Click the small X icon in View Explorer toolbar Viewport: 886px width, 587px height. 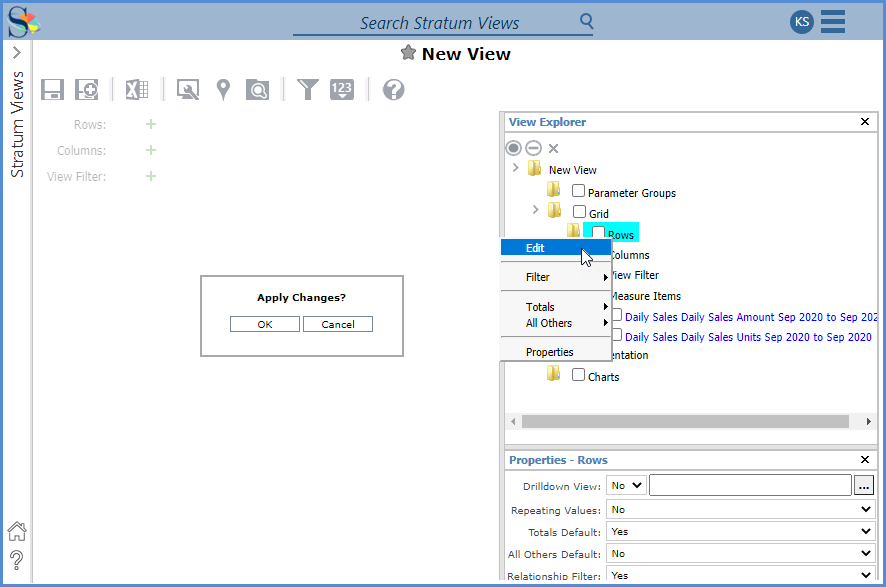[x=553, y=148]
